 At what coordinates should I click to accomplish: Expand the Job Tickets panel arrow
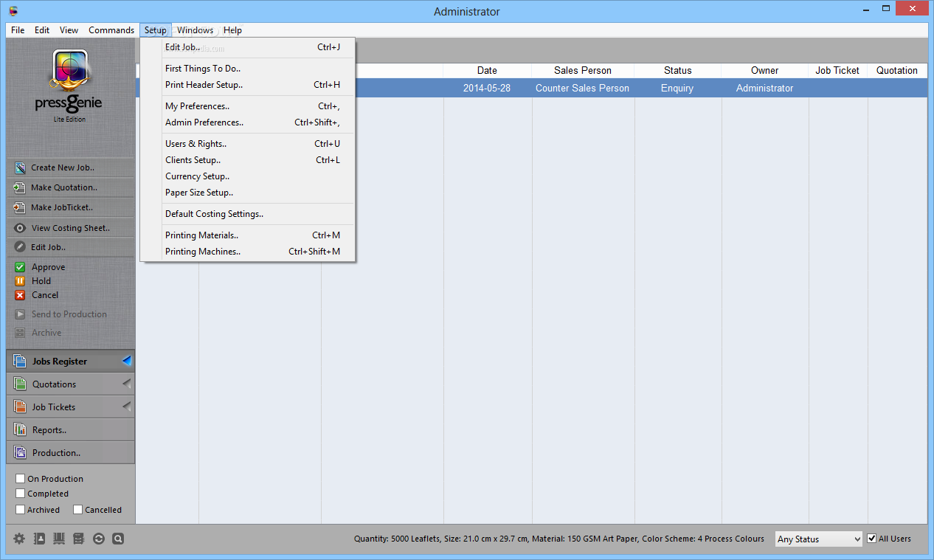point(126,407)
